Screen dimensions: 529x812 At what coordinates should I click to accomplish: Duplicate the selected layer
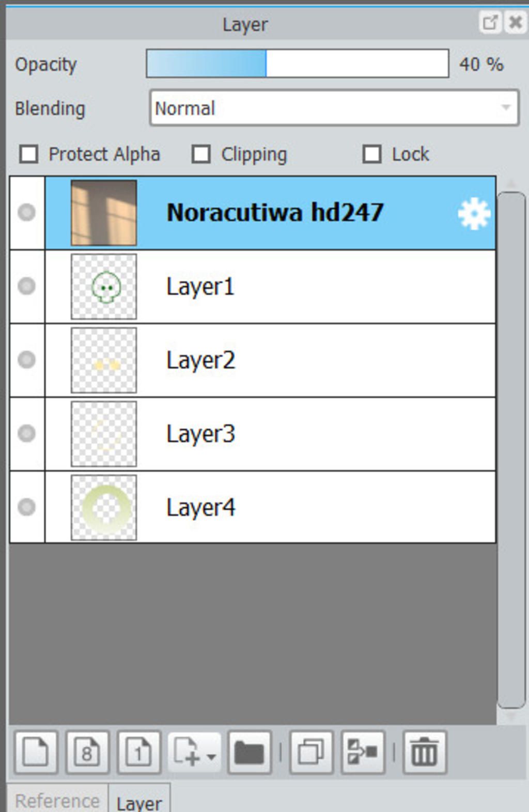312,752
